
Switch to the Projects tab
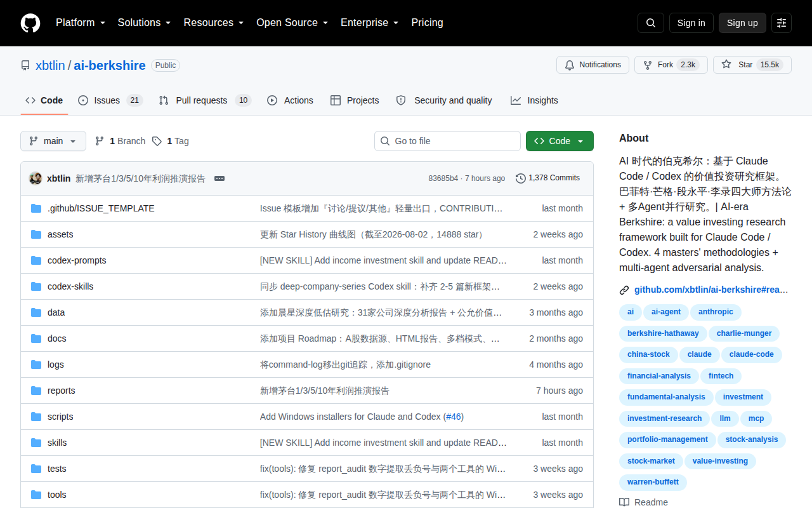tap(355, 100)
